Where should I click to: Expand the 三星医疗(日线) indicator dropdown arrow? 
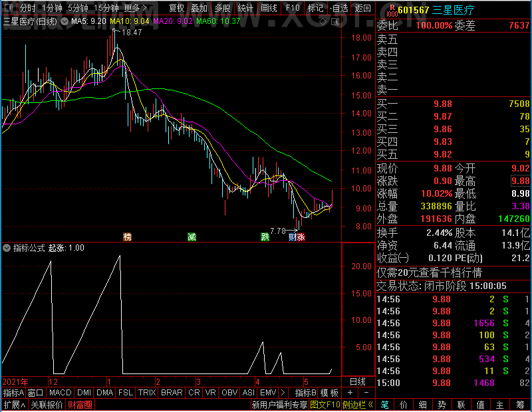(x=64, y=21)
